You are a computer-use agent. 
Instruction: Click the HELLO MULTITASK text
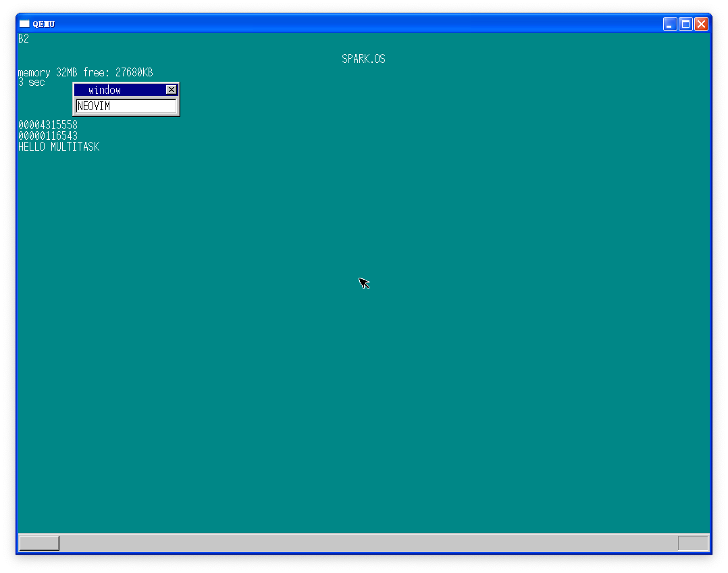coord(59,147)
